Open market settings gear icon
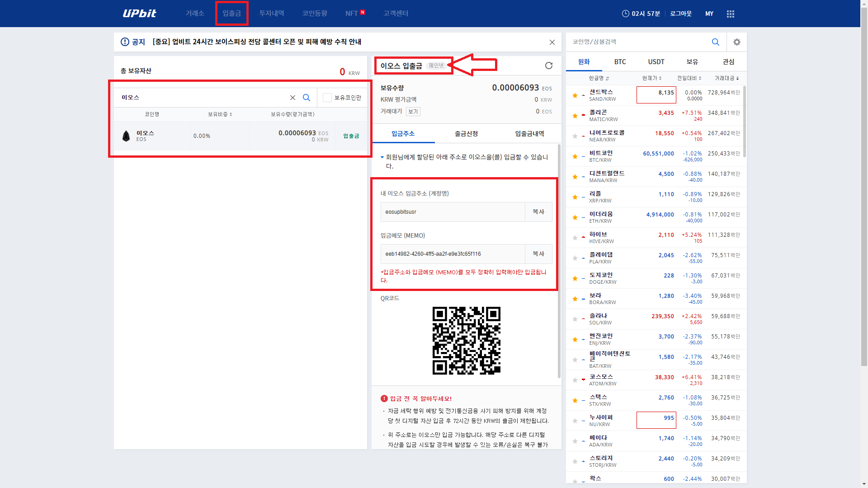Viewport: 868px width, 488px height. click(736, 42)
